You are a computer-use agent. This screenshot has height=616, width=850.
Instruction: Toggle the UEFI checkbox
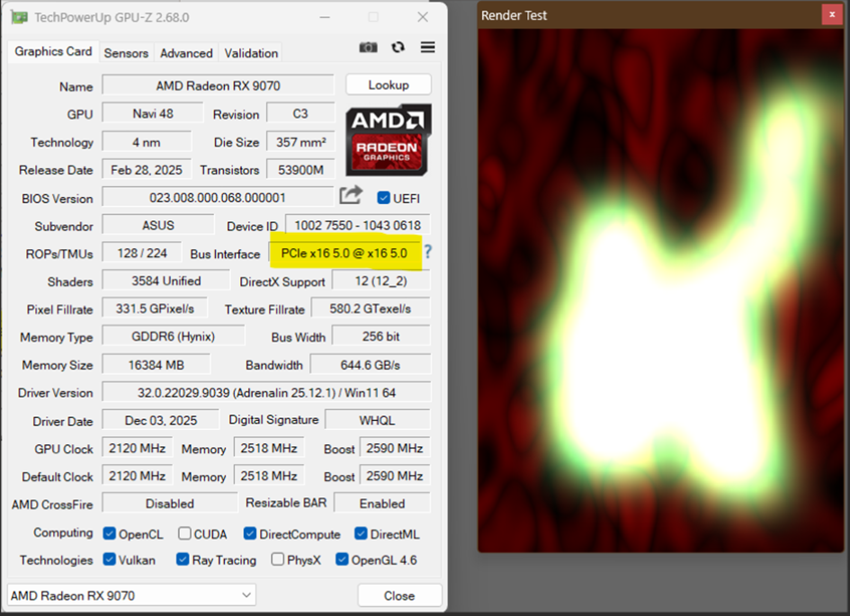point(383,198)
